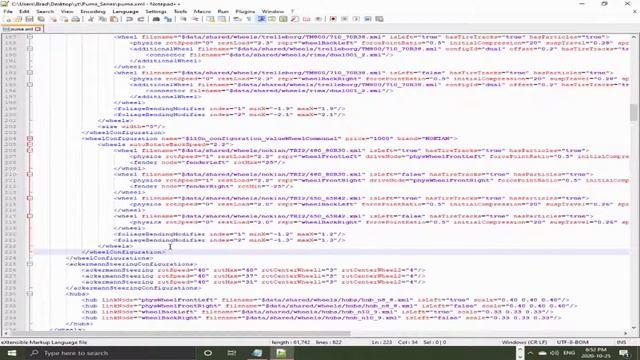Open the Language menu
640x360 pixels.
125,11
